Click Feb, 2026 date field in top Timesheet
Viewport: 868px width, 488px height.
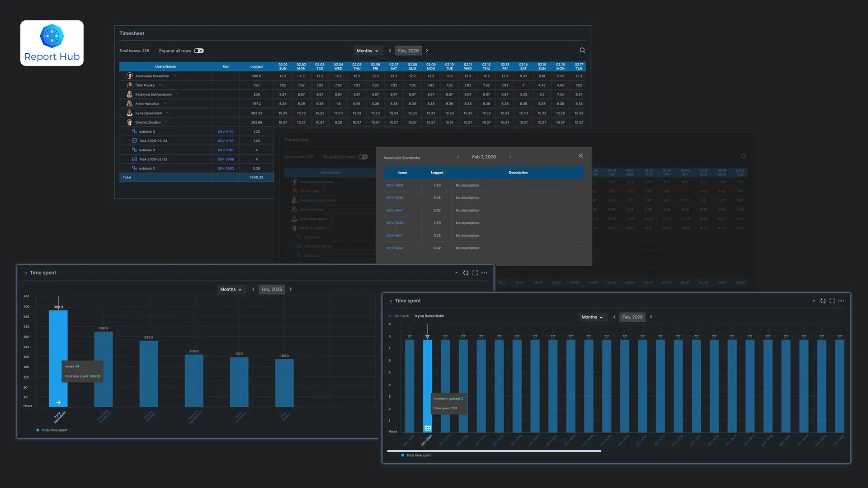pos(408,51)
